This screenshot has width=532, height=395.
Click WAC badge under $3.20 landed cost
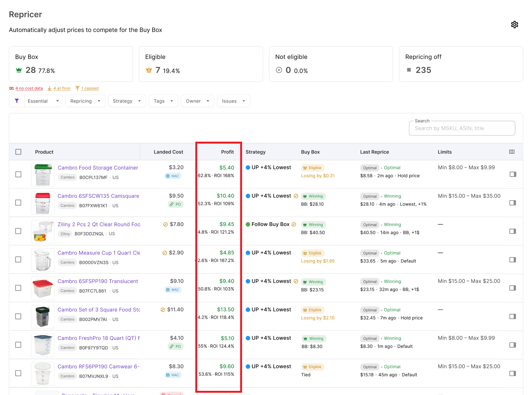pyautogui.click(x=173, y=176)
